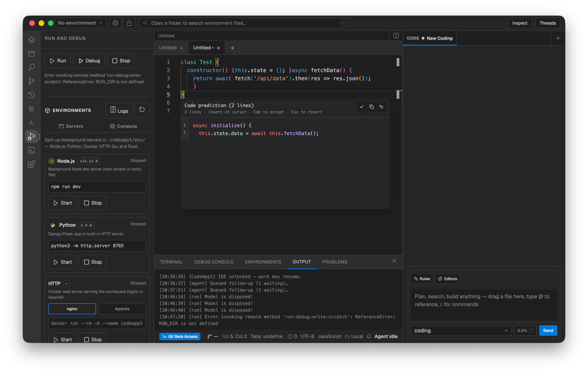
Task: Click the Editors button in chat panel
Action: tap(447, 279)
